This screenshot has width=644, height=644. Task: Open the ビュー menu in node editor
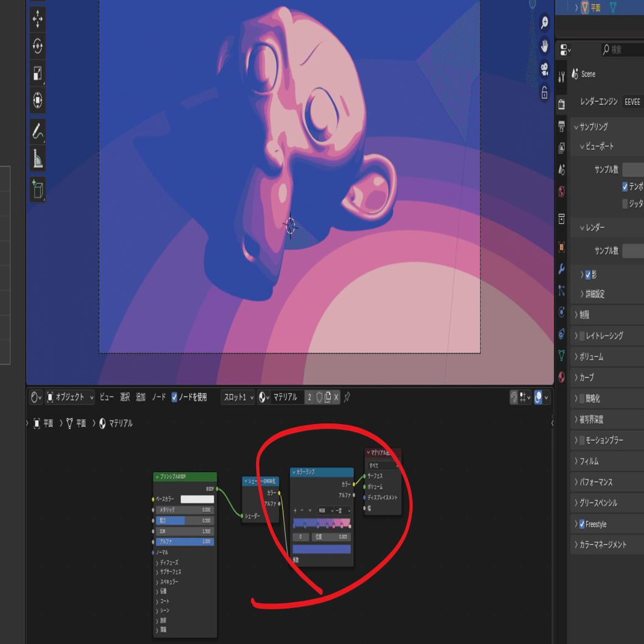tap(107, 397)
